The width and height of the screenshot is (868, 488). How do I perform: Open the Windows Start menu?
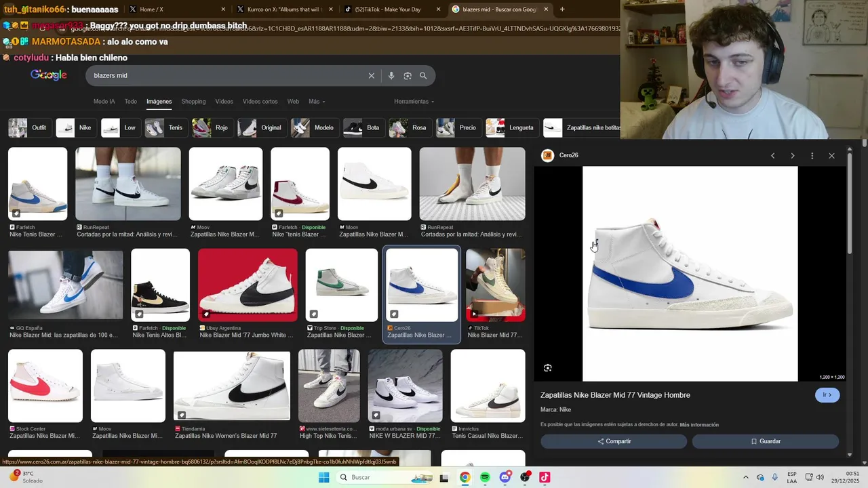click(324, 477)
